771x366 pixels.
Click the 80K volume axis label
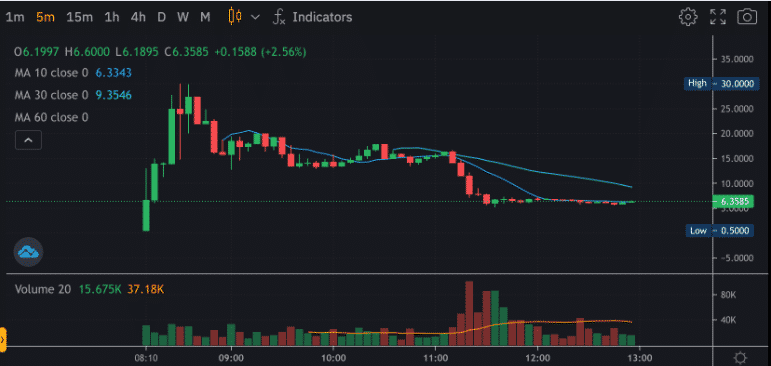(x=728, y=295)
